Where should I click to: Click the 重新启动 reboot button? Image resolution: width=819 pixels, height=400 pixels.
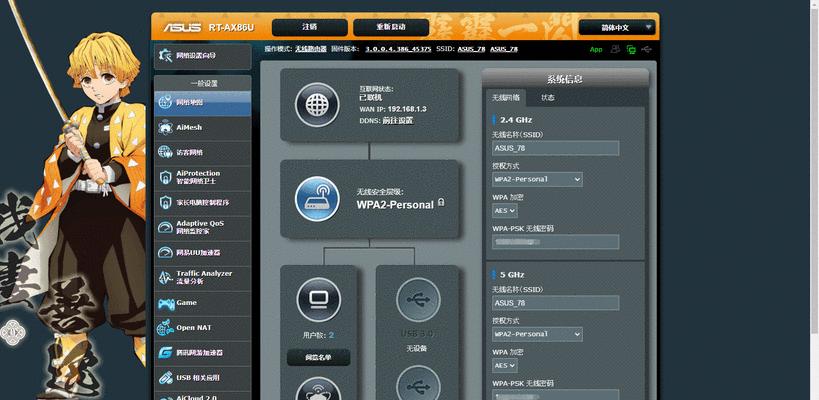point(391,27)
